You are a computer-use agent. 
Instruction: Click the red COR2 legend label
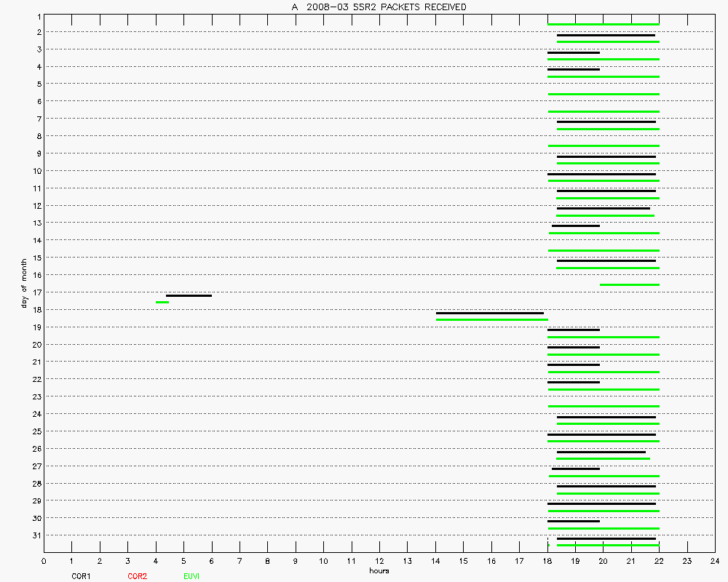click(137, 576)
